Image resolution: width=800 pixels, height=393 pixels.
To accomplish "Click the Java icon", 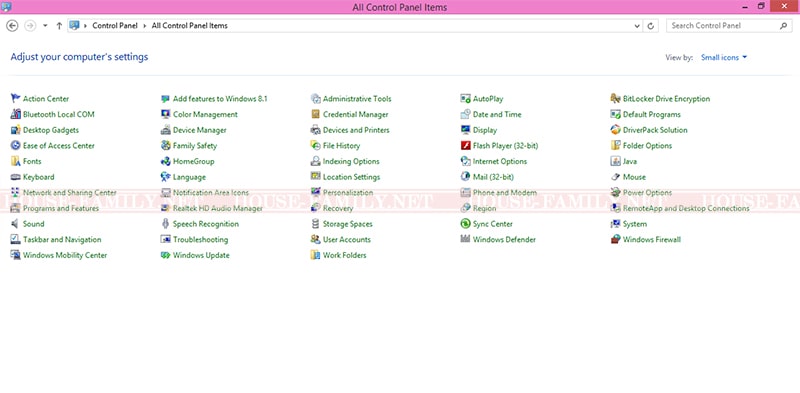I will pos(615,161).
